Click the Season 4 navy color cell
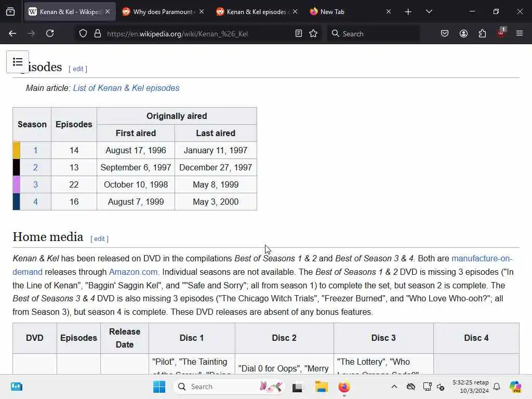Screen dimensions: 532x399 [16, 202]
